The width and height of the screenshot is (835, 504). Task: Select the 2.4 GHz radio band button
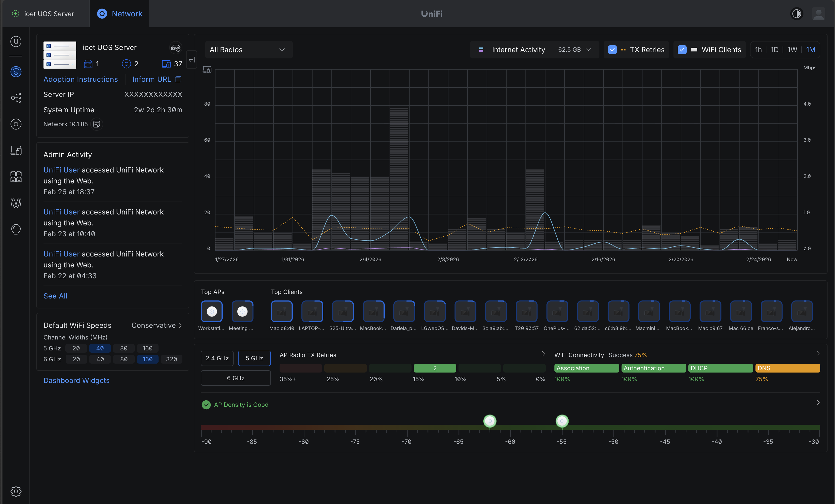(x=217, y=358)
